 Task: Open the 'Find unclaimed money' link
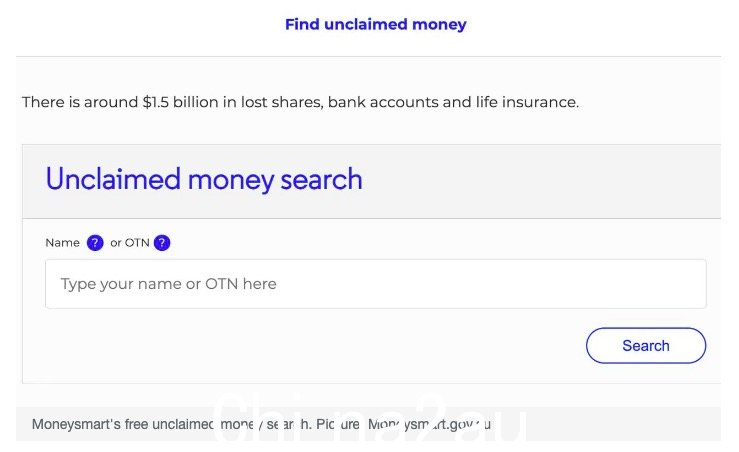376,24
